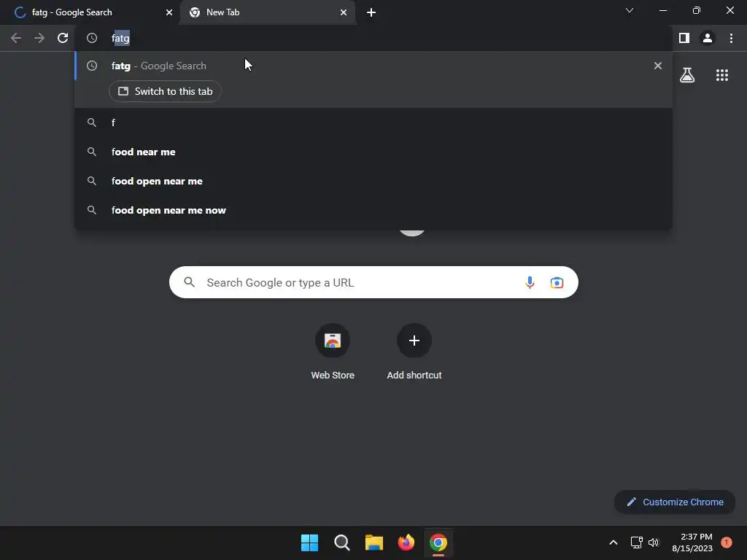This screenshot has height=560, width=747.
Task: Remove the fatg suggestion with X
Action: point(658,66)
